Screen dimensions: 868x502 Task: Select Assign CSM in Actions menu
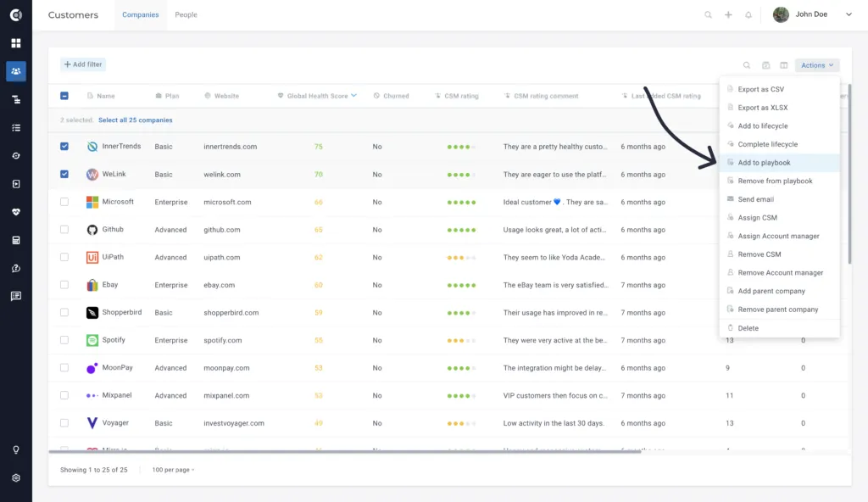pos(780,218)
